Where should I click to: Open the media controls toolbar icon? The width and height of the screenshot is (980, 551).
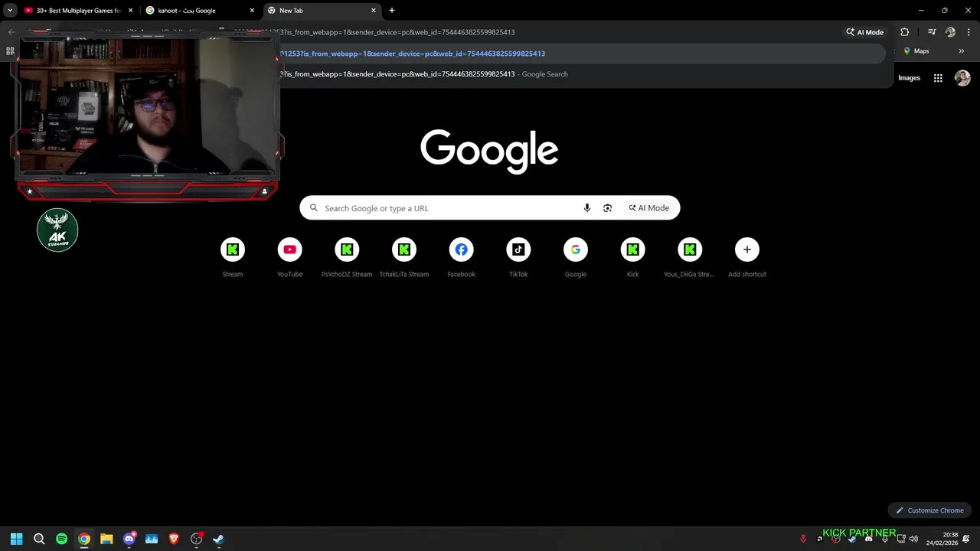coord(932,32)
